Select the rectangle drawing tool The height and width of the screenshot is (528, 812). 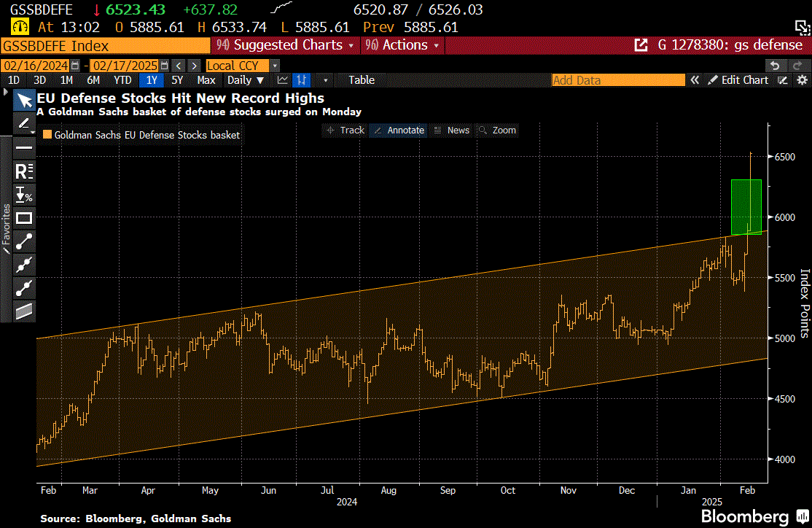(24, 218)
